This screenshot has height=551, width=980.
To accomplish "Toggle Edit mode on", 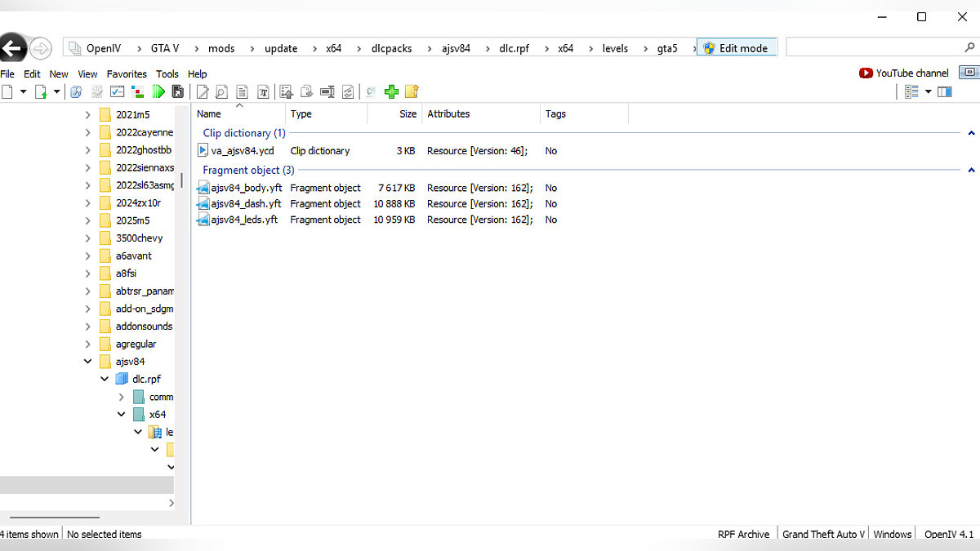I will (x=736, y=48).
